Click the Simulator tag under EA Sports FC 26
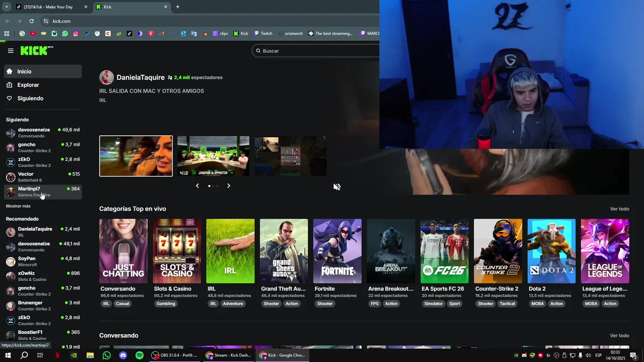 click(x=433, y=304)
